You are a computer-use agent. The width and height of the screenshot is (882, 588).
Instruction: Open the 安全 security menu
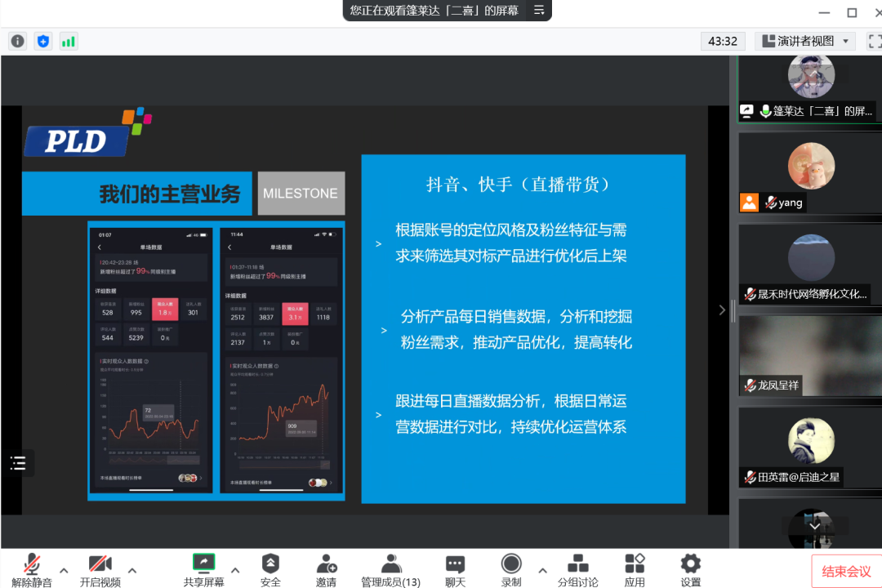[x=270, y=570]
